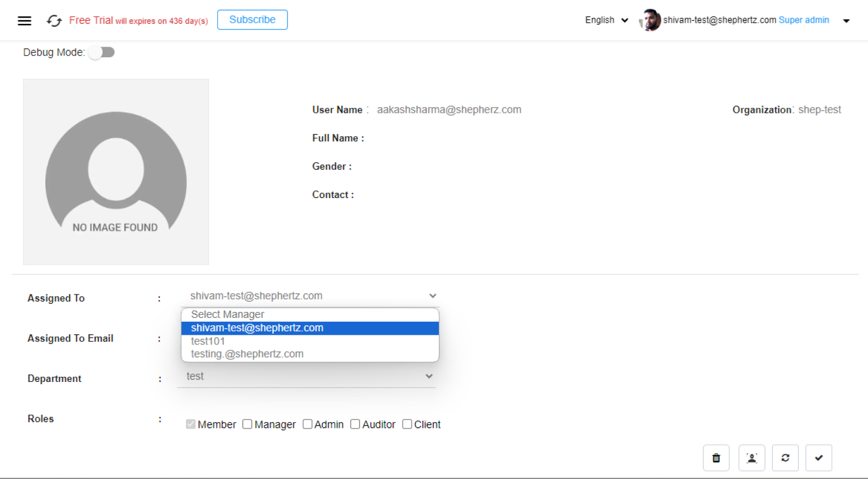This screenshot has height=479, width=868.
Task: Click the trash delete user button
Action: click(716, 458)
